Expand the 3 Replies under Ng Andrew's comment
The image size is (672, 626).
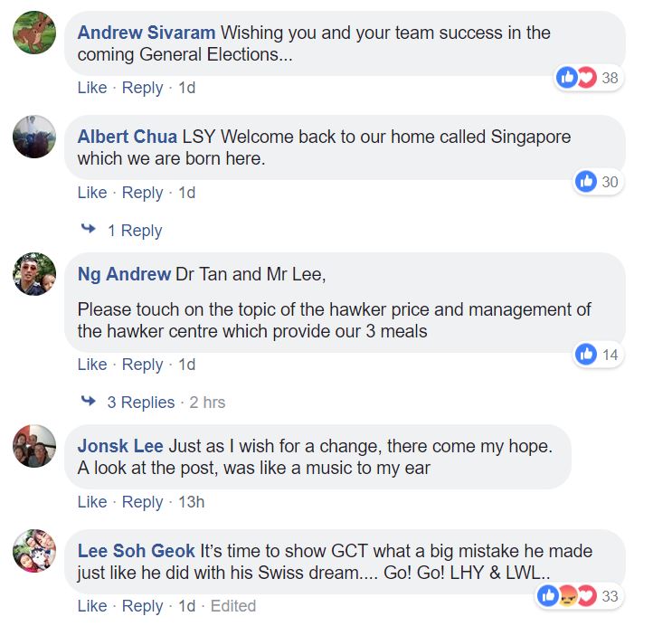click(x=141, y=403)
